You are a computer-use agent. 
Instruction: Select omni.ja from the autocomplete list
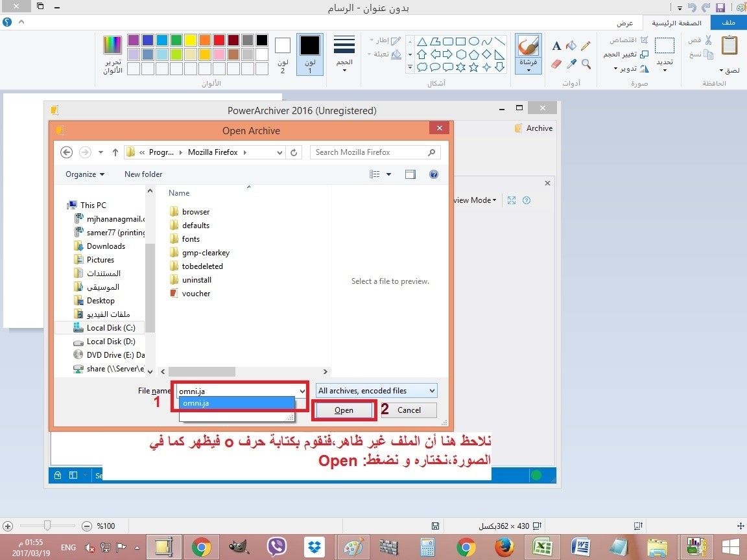[x=237, y=403]
